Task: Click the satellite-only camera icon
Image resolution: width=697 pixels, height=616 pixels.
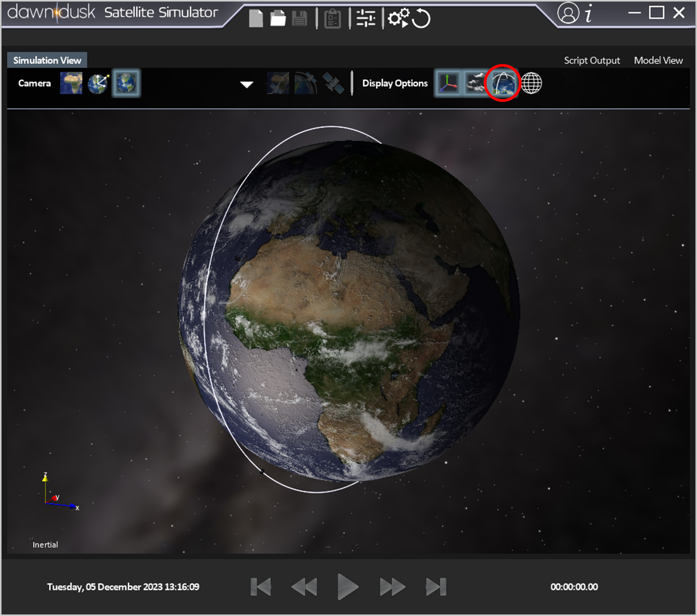Action: [x=333, y=83]
